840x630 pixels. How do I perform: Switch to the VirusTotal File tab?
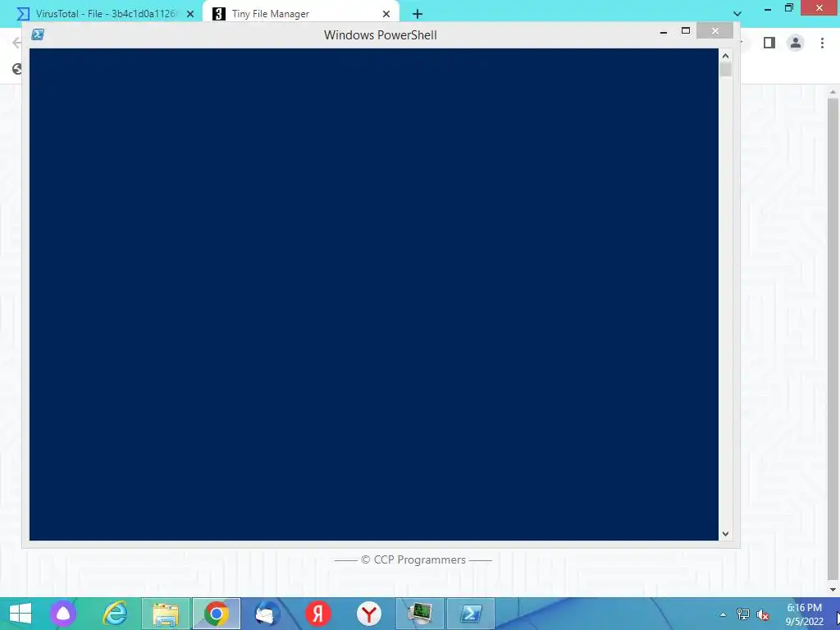[x=105, y=14]
